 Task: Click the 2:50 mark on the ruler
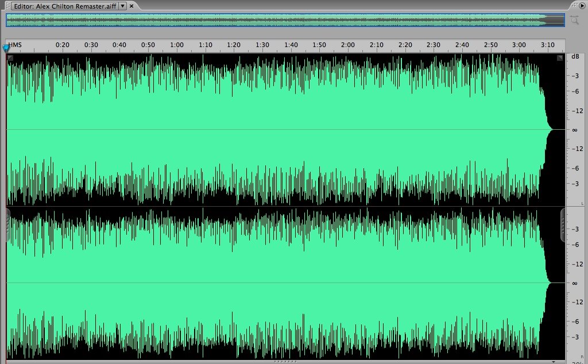[490, 45]
